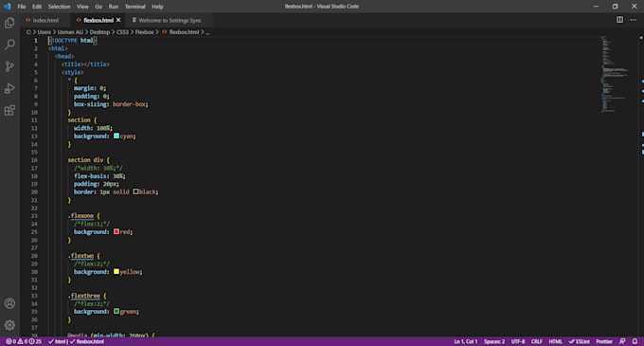Viewport: 644px width, 346px height.
Task: Open the red color swatch picker
Action: (x=116, y=231)
